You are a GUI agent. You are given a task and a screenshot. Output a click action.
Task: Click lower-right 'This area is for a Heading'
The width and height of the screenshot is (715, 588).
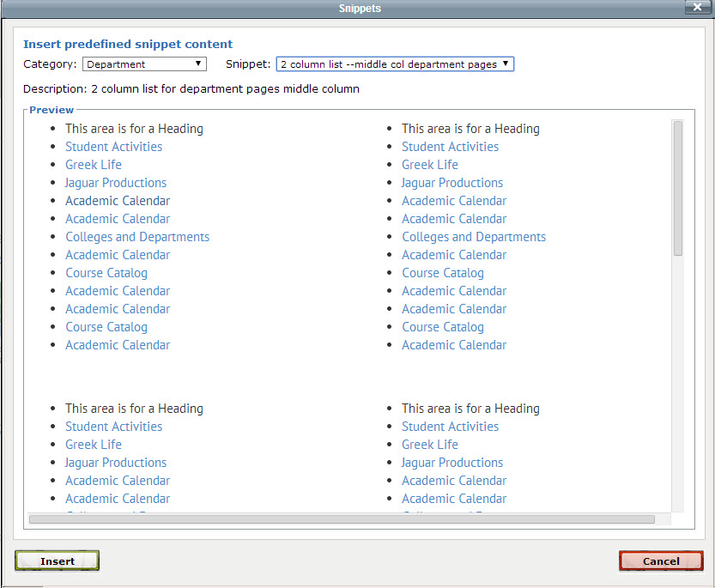click(x=470, y=409)
